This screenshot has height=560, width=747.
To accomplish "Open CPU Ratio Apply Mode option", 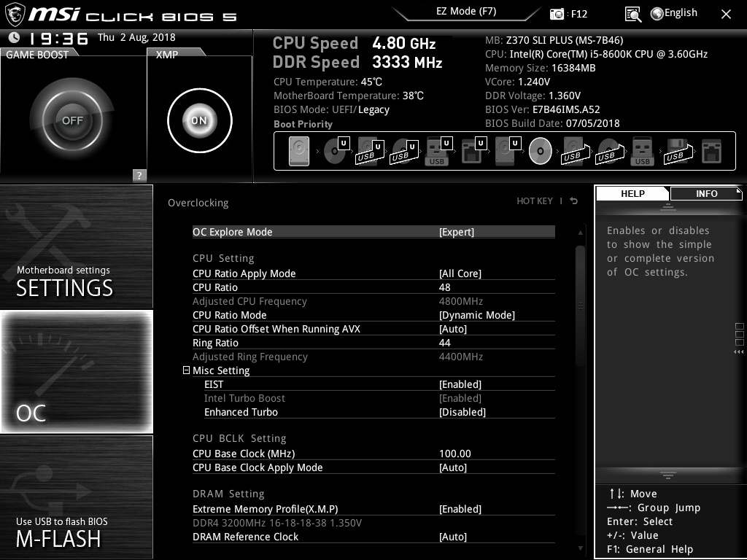I will (373, 273).
